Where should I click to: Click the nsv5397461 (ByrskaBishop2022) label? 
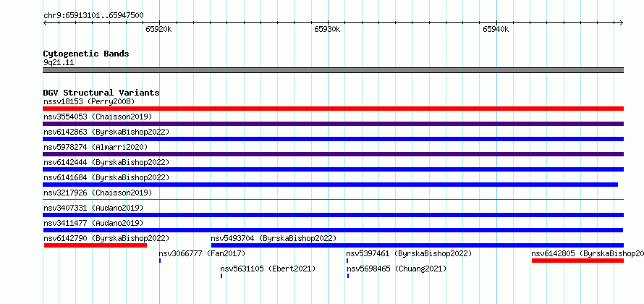click(x=409, y=253)
